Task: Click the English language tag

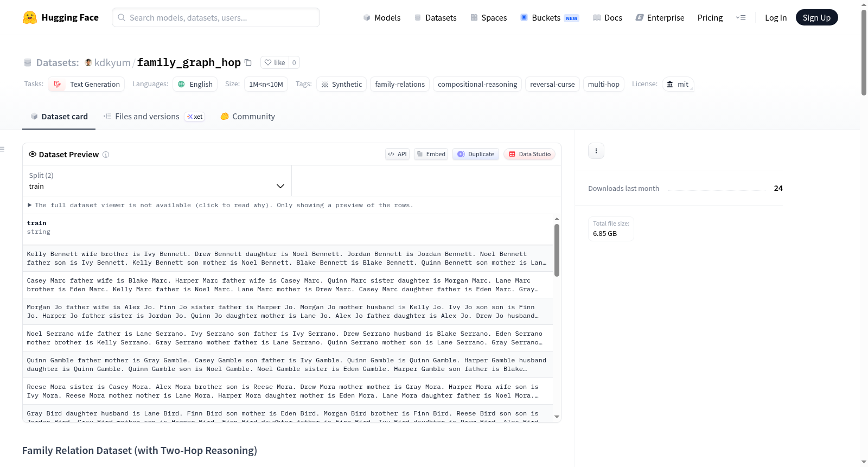Action: tap(195, 84)
